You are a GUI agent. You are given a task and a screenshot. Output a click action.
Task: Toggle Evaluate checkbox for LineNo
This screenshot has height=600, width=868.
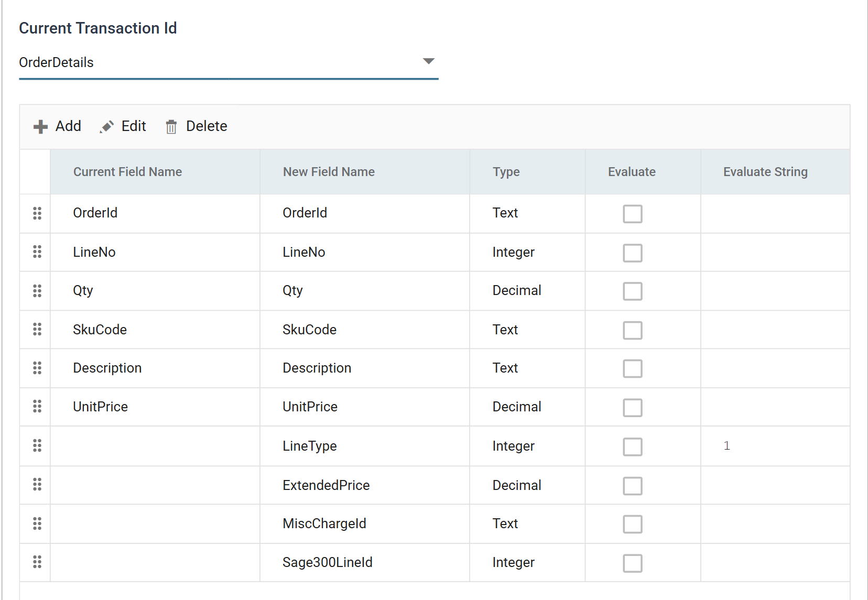point(633,253)
